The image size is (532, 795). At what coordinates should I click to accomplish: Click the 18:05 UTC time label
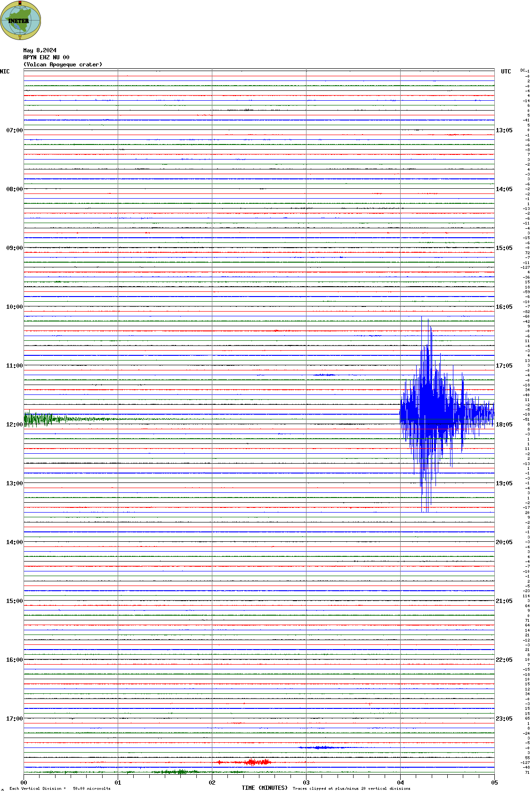coord(504,425)
